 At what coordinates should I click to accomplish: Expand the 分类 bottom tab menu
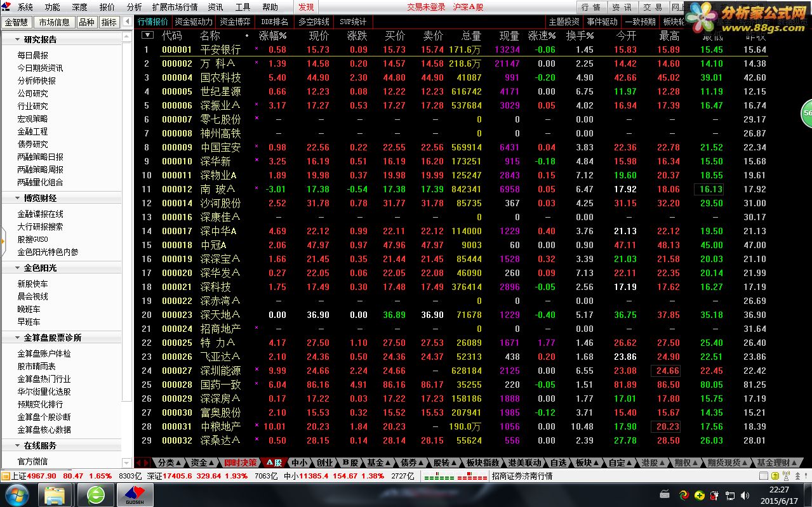click(x=170, y=463)
